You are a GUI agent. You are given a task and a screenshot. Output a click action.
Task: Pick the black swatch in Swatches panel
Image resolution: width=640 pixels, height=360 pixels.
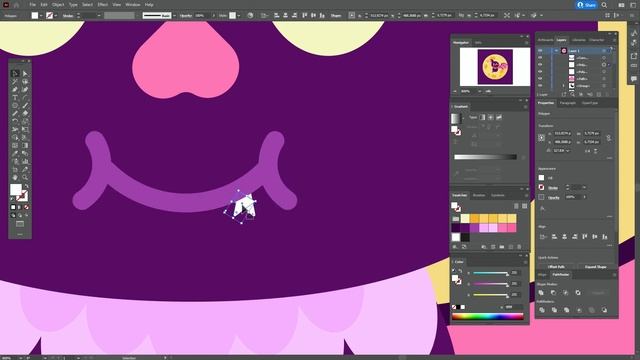pyautogui.click(x=465, y=237)
